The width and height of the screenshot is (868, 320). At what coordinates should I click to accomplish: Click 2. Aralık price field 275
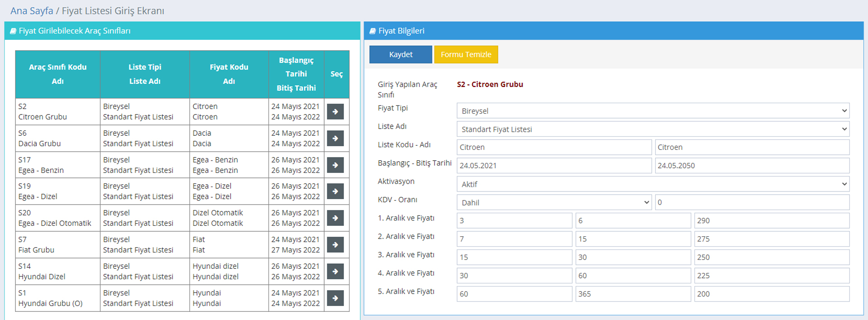772,239
